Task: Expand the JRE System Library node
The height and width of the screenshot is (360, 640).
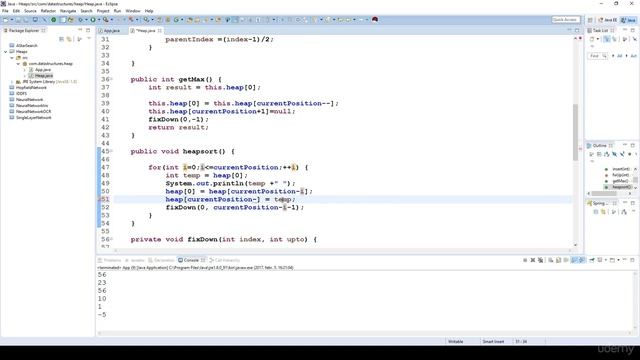Action: [12, 82]
